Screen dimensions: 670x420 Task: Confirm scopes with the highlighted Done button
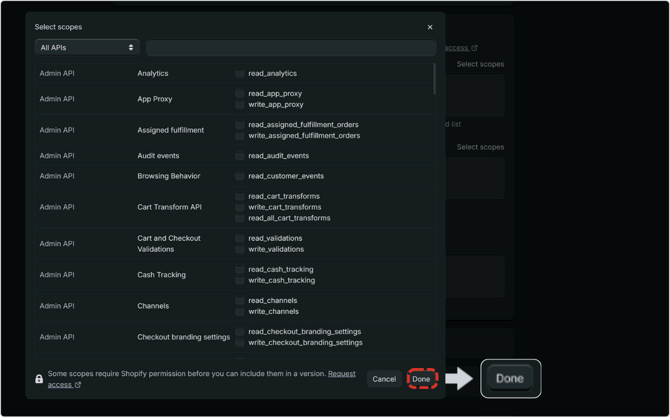pyautogui.click(x=421, y=379)
